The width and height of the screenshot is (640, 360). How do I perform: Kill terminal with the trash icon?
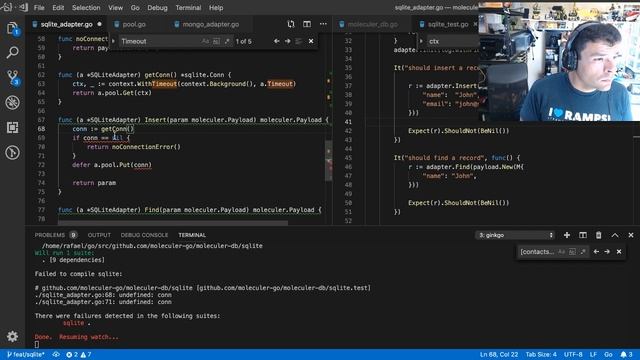598,235
